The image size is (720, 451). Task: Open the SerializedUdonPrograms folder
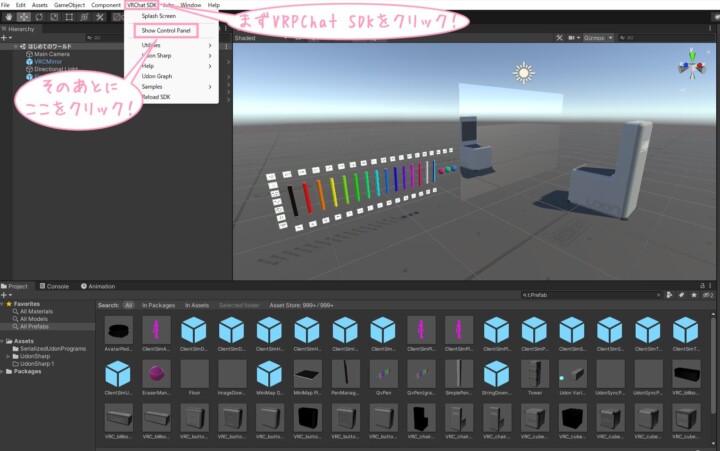pos(53,349)
